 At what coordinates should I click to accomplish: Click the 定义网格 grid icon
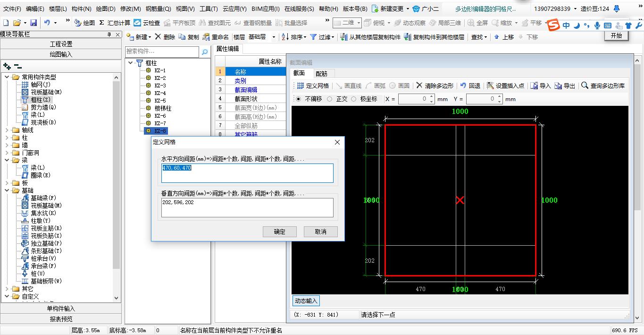tap(300, 86)
